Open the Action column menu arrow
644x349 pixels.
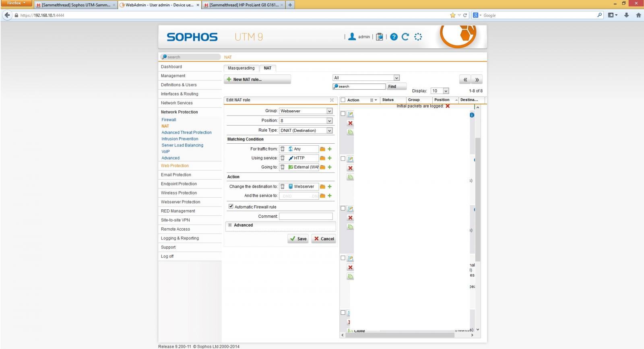[x=374, y=100]
